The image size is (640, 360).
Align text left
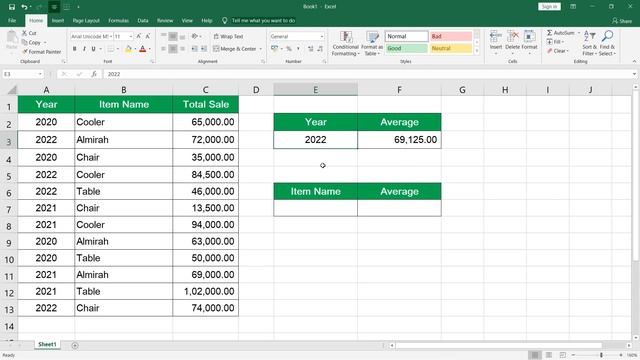tap(163, 49)
